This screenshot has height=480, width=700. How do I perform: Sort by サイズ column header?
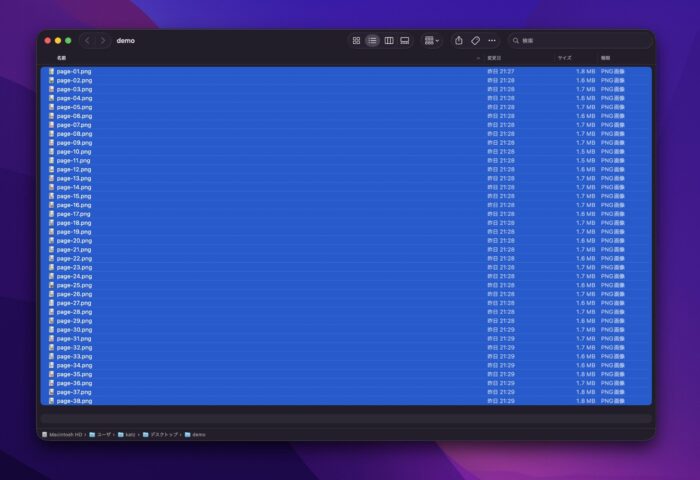(565, 58)
